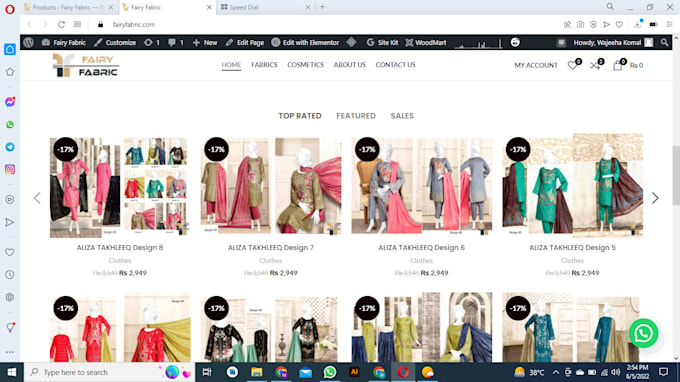The height and width of the screenshot is (382, 680).
Task: Add page to bookmarks heart in address bar
Action: (x=619, y=24)
